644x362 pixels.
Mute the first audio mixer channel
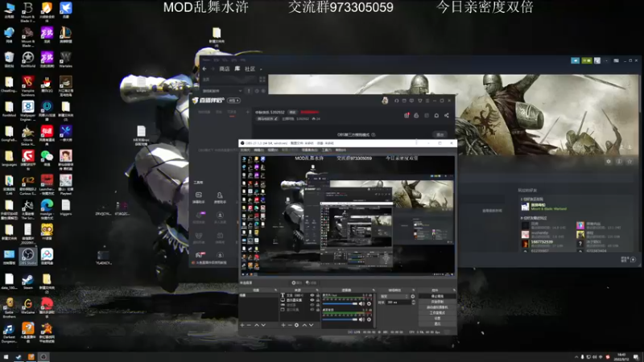(x=361, y=304)
